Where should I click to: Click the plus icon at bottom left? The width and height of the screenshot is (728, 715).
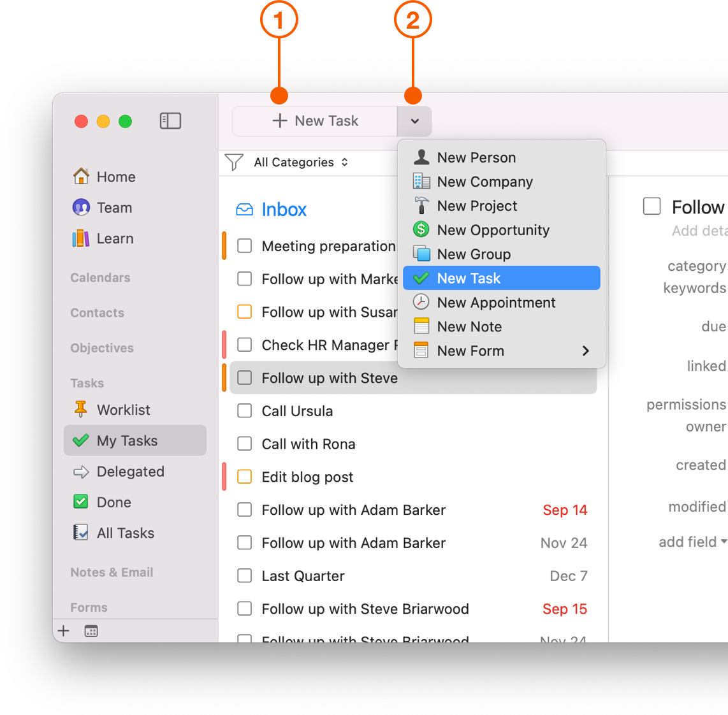pos(63,631)
